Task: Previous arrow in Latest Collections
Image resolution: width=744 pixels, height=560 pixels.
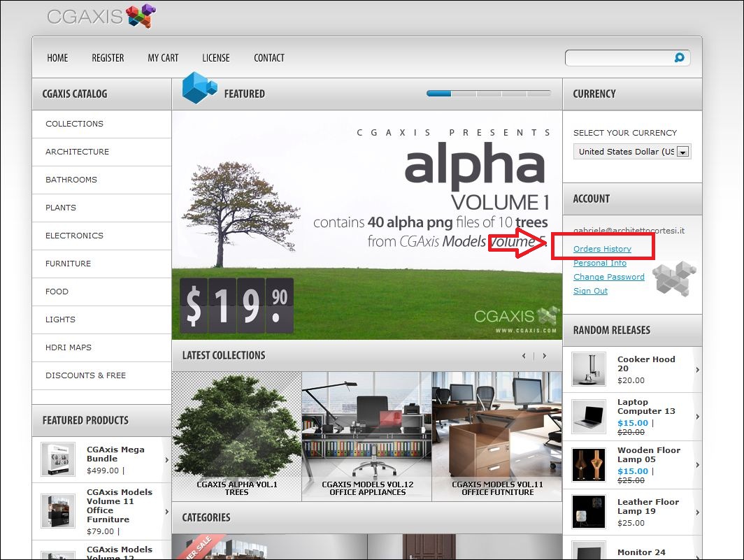Action: 524,355
